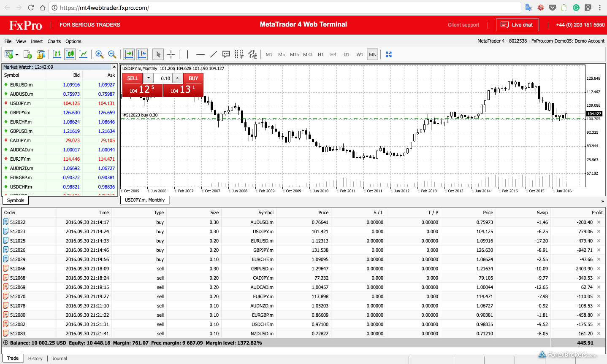Select the horizontal line drawing tool
The height and width of the screenshot is (364, 607).
[x=201, y=54]
